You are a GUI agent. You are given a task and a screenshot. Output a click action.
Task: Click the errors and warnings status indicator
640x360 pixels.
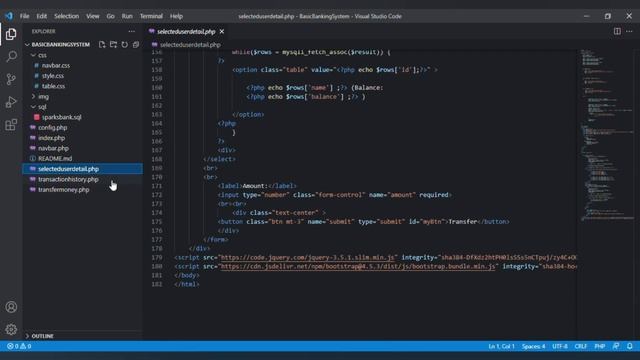(19, 346)
